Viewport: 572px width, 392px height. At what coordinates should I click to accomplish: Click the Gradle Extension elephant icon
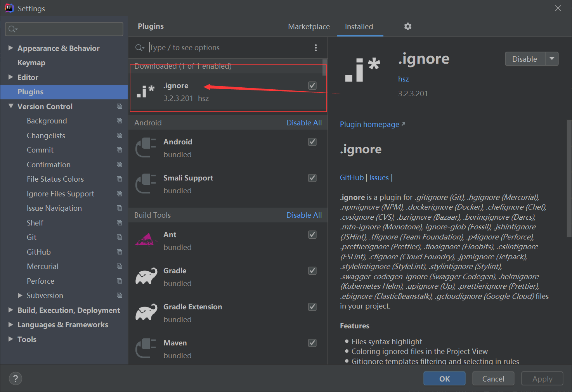(146, 312)
